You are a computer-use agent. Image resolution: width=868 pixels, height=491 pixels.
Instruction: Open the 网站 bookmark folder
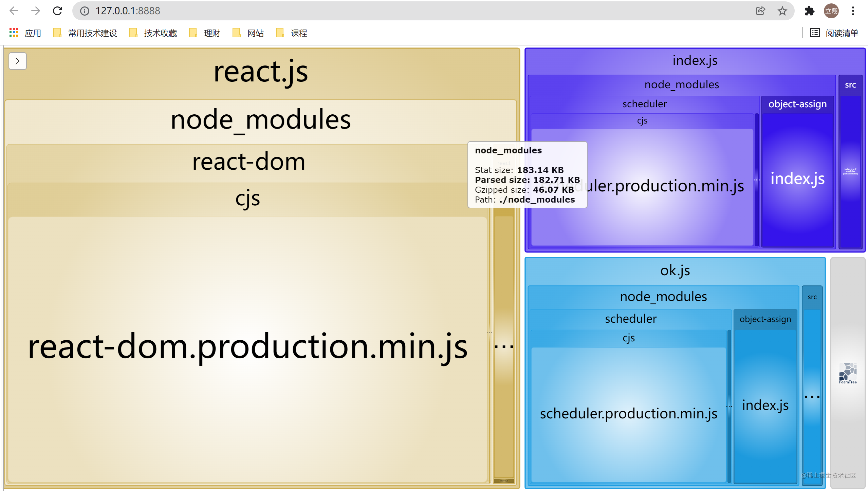(248, 33)
